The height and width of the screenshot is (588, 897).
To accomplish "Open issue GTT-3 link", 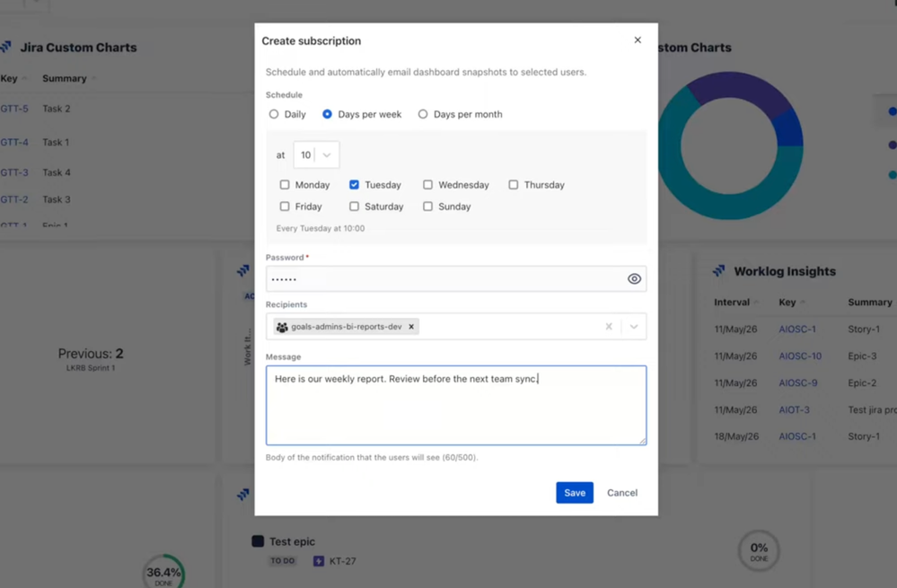I will 14,172.
